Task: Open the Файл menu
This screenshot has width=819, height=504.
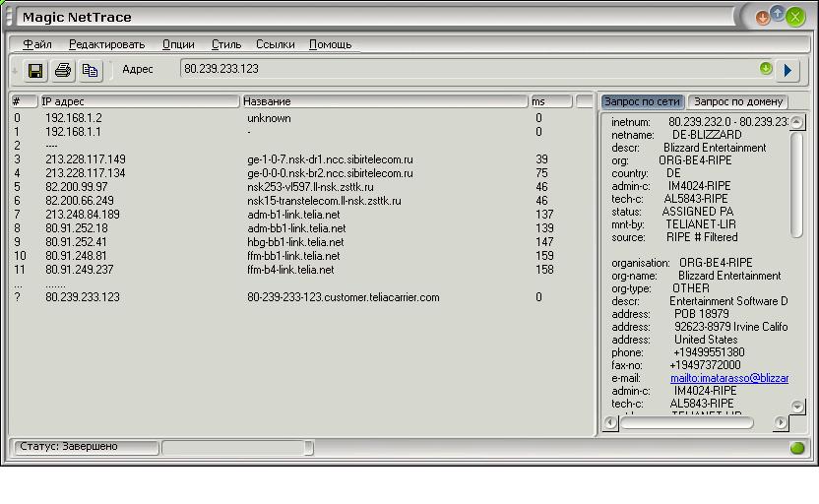Action: (37, 44)
